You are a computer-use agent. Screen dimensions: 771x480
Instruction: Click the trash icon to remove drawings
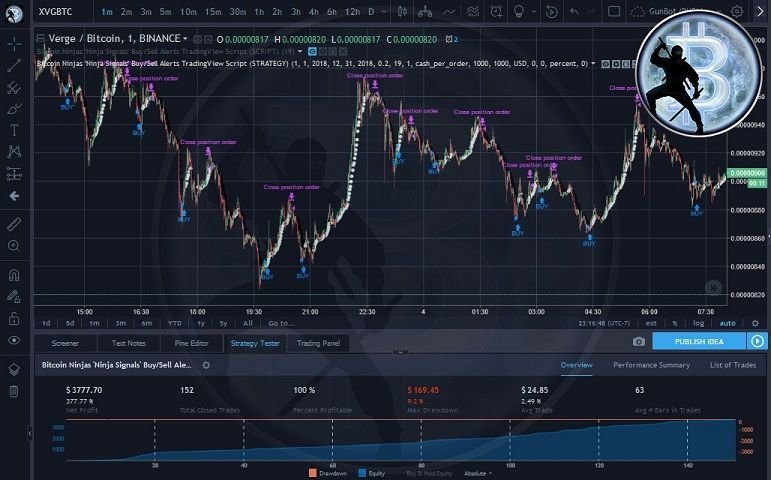[14, 391]
